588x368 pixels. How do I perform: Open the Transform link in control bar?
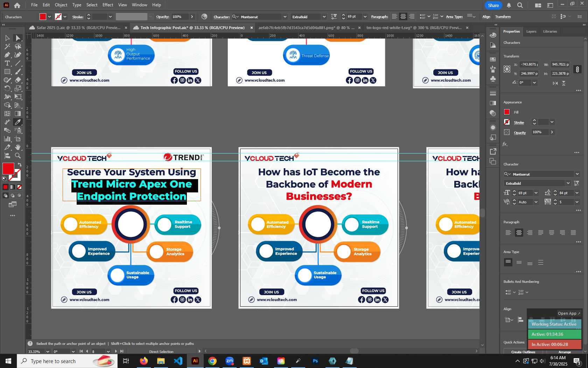click(x=503, y=16)
